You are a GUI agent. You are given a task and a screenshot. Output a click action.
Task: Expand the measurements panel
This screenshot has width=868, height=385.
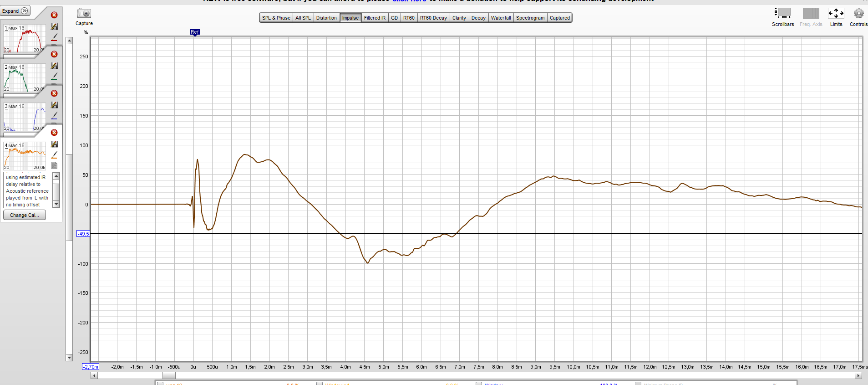click(15, 11)
